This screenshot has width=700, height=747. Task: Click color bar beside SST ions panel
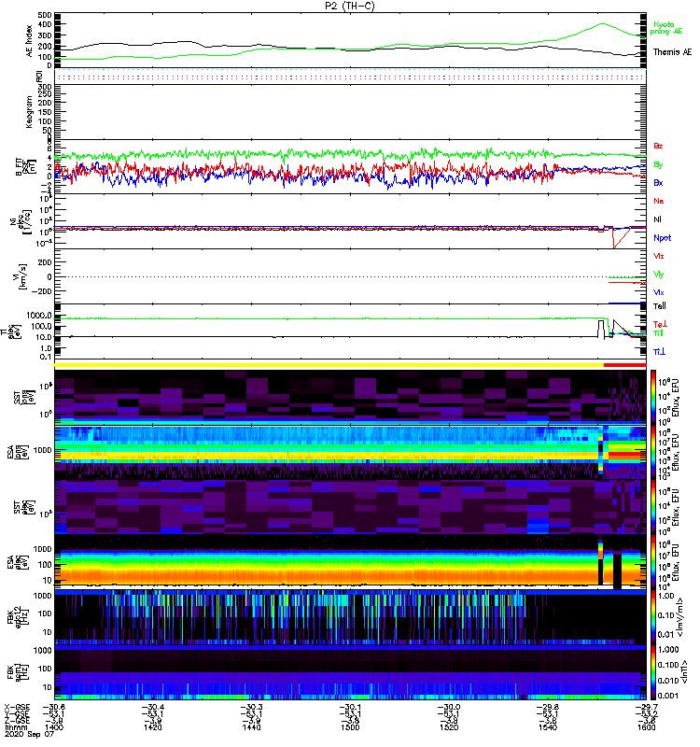[653, 397]
